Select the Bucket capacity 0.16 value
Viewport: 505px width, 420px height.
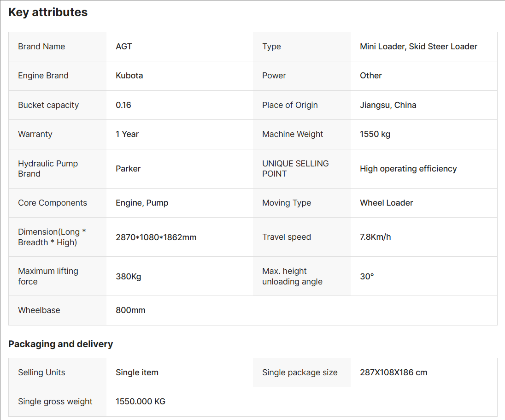[x=123, y=105]
